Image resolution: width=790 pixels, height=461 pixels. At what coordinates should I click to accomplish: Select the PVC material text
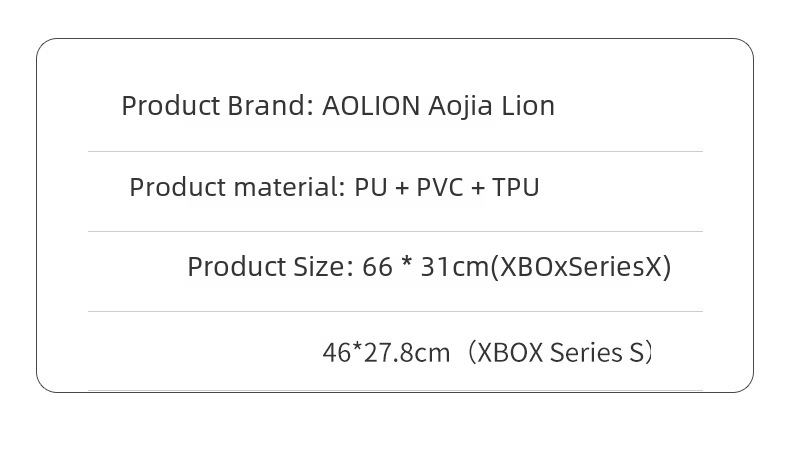point(439,187)
